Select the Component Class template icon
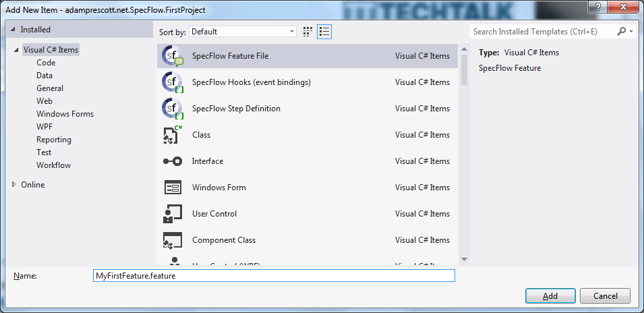This screenshot has height=313, width=644. pyautogui.click(x=173, y=240)
